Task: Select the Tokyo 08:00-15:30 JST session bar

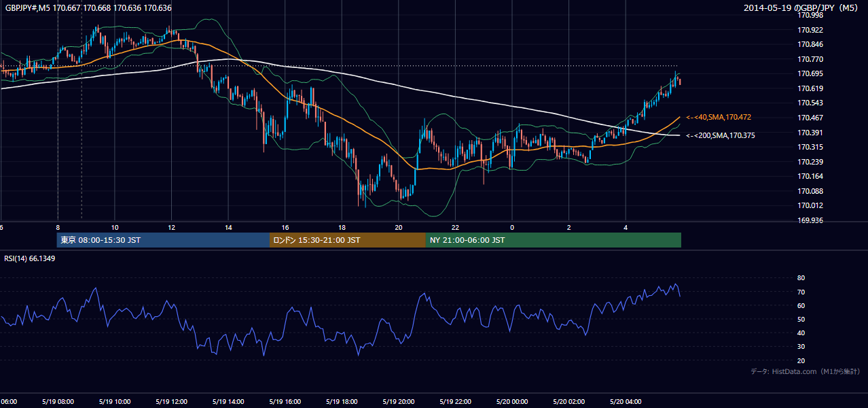Action: 163,240
